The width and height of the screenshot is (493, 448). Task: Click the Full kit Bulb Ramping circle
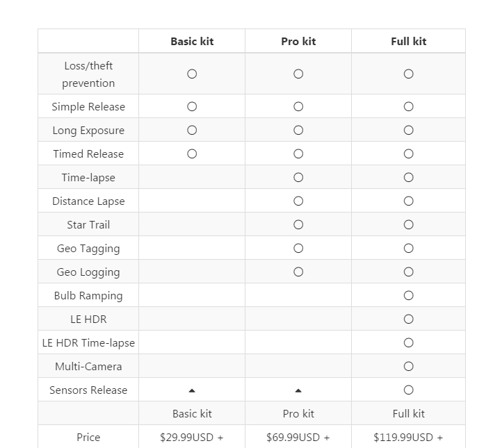coord(408,295)
